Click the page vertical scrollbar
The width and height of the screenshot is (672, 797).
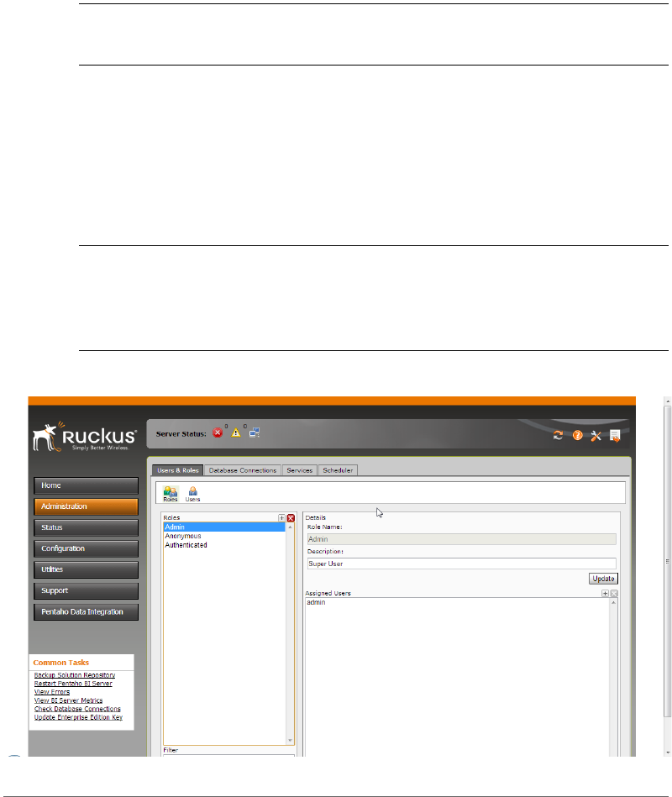[668, 562]
